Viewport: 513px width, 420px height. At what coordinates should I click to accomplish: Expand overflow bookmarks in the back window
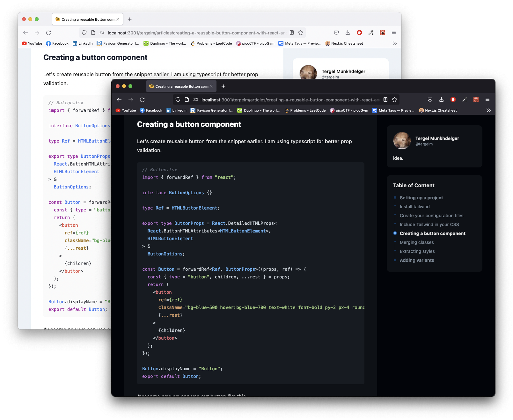pos(395,43)
